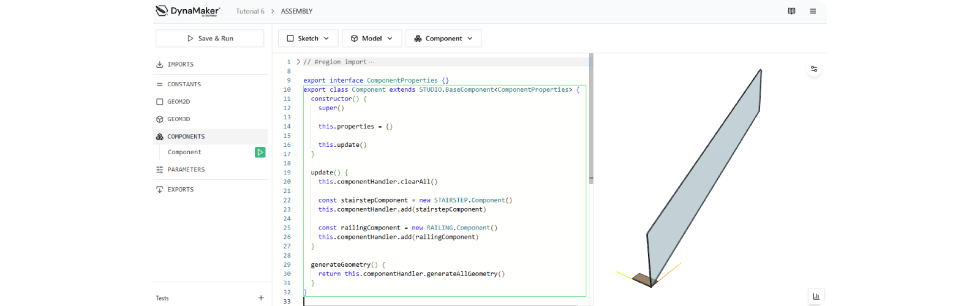Go to Tutorial 6 breadcrumb
The image size is (980, 306).
click(x=250, y=12)
